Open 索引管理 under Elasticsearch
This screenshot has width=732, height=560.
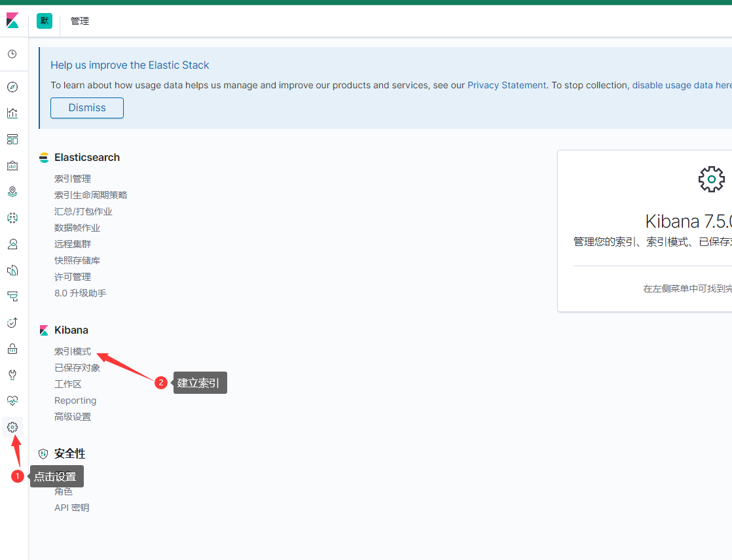[73, 179]
